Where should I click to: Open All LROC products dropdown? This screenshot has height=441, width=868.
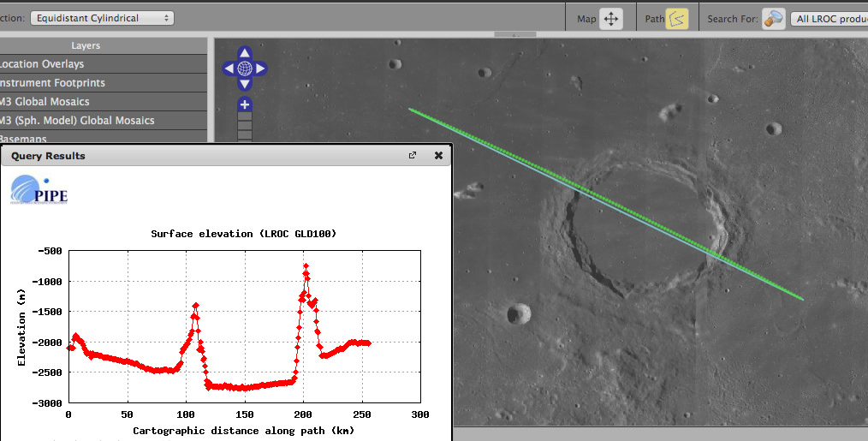click(828, 19)
